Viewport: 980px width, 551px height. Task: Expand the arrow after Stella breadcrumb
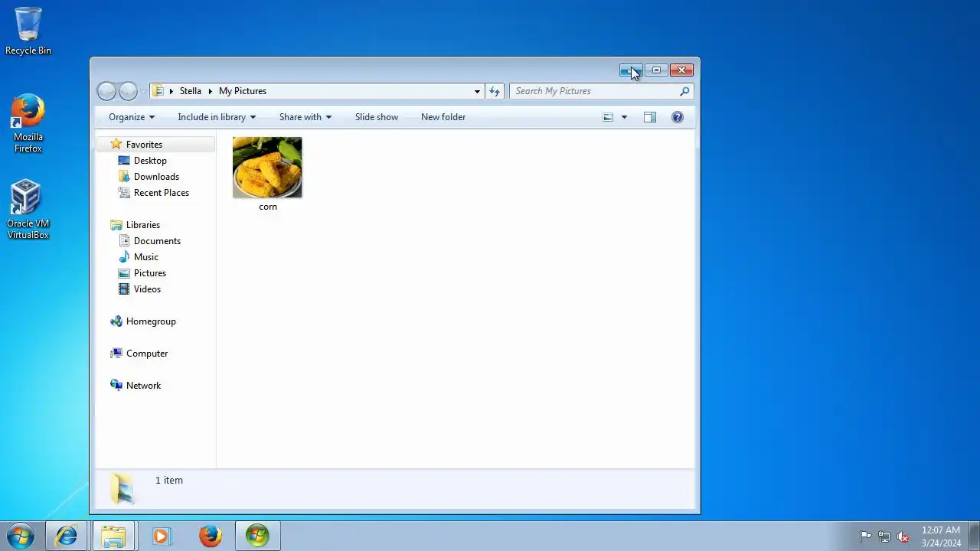(210, 91)
